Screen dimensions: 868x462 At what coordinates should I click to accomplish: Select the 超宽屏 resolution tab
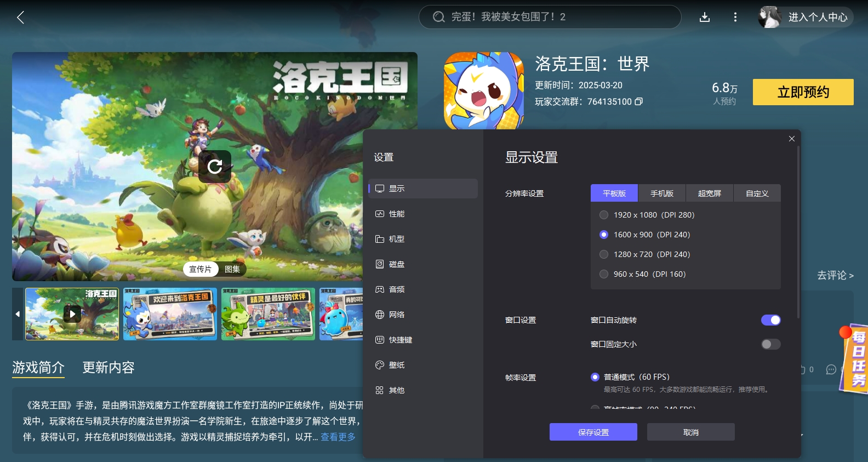tap(710, 193)
